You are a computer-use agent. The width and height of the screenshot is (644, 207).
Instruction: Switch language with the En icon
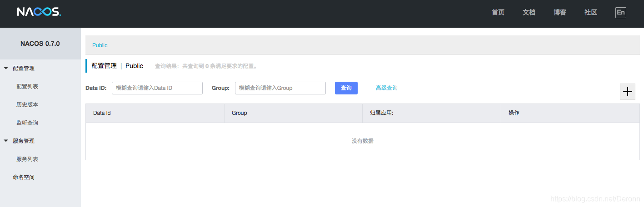620,13
